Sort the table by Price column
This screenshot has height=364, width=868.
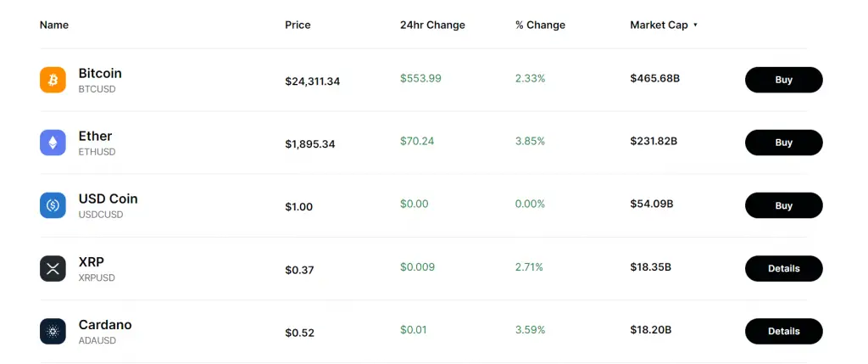click(x=298, y=25)
